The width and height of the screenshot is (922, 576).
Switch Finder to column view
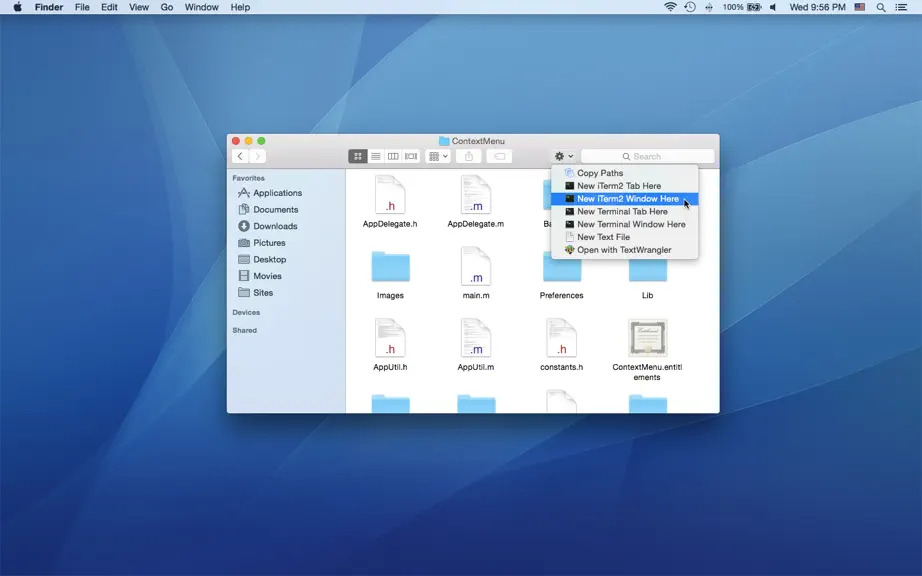coord(393,156)
